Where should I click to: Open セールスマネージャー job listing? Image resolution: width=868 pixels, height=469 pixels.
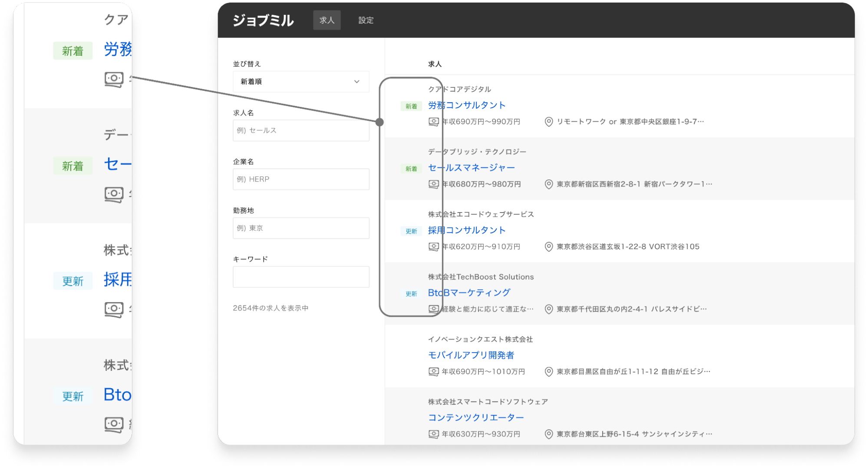[x=471, y=167]
